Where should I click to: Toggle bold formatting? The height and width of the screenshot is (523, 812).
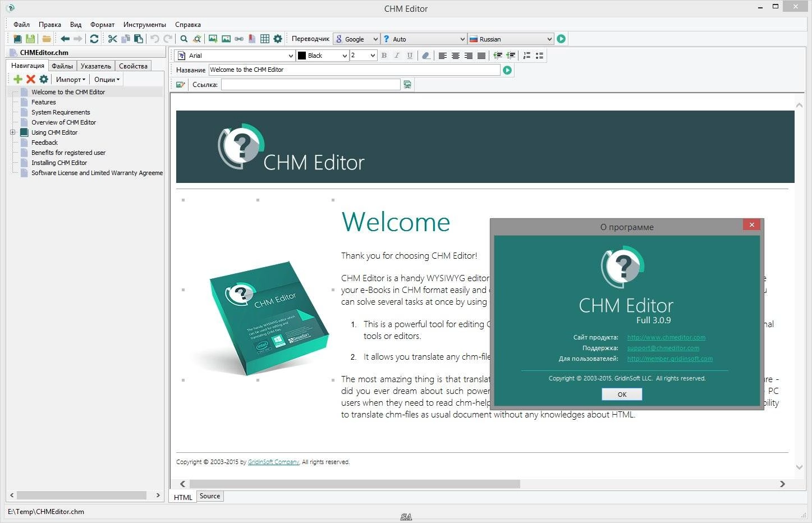point(384,56)
